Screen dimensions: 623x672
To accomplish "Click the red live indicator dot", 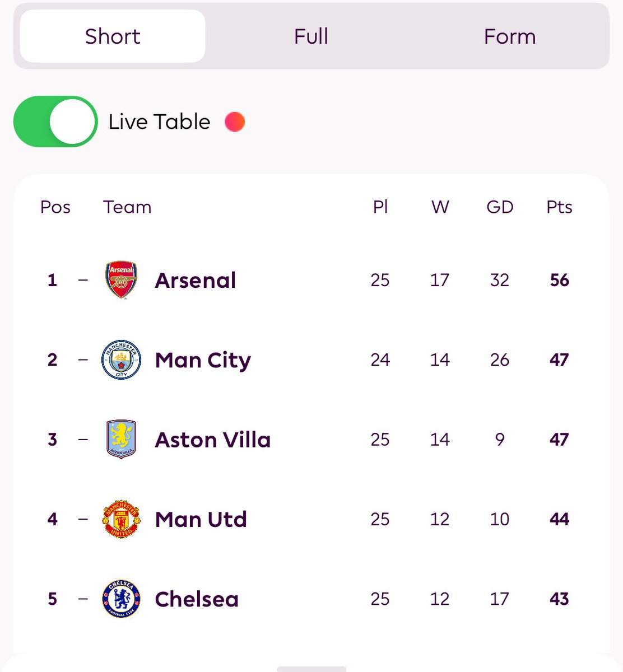I will tap(235, 122).
